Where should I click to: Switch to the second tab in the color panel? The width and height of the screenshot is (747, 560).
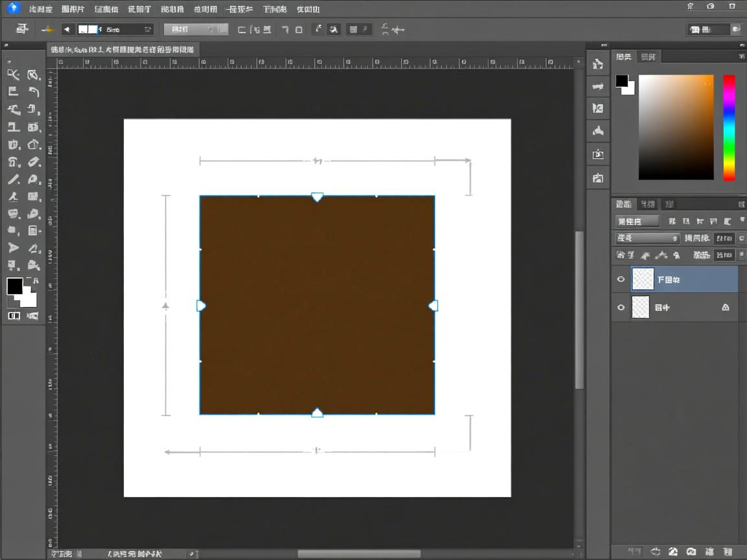pos(648,57)
